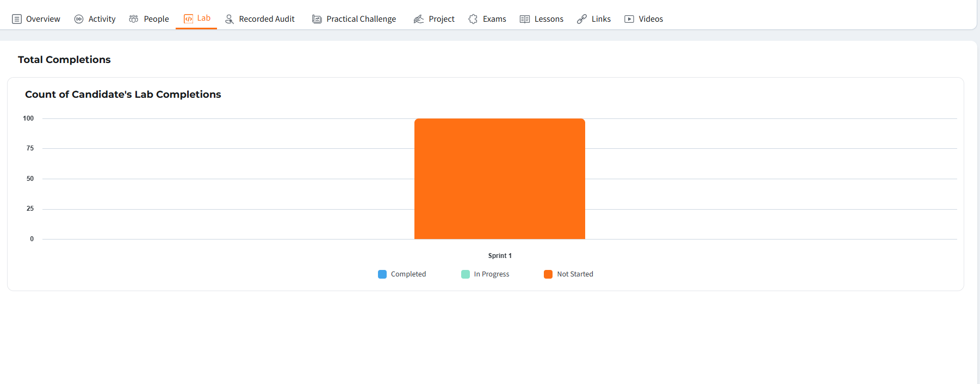Click the 100 y-axis value
The width and height of the screenshot is (980, 384).
click(28, 118)
